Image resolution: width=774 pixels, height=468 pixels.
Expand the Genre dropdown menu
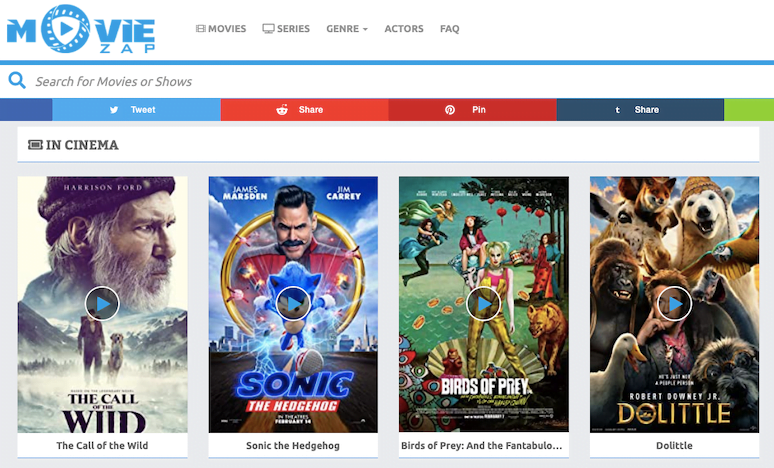(x=347, y=29)
